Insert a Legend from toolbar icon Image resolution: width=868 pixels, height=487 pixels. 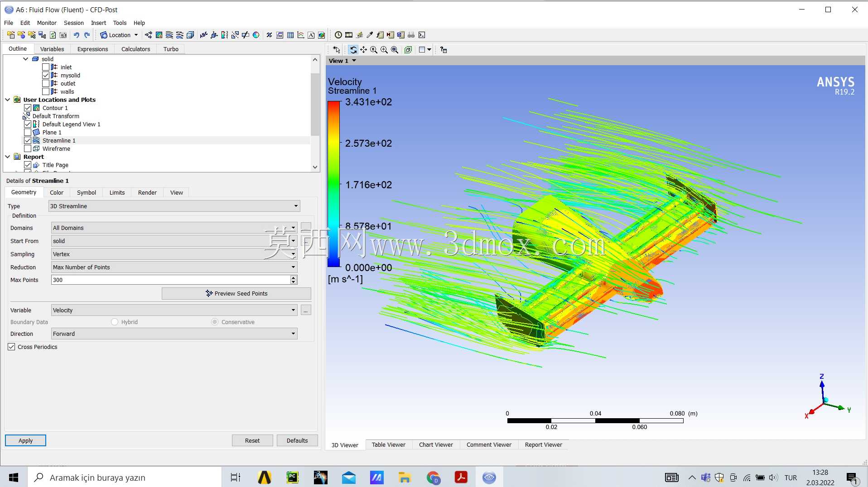tap(225, 35)
